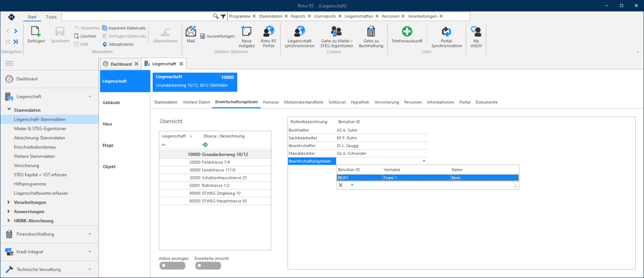The height and width of the screenshot is (278, 644).
Task: Navigate to next record arrow
Action: click(x=16, y=31)
